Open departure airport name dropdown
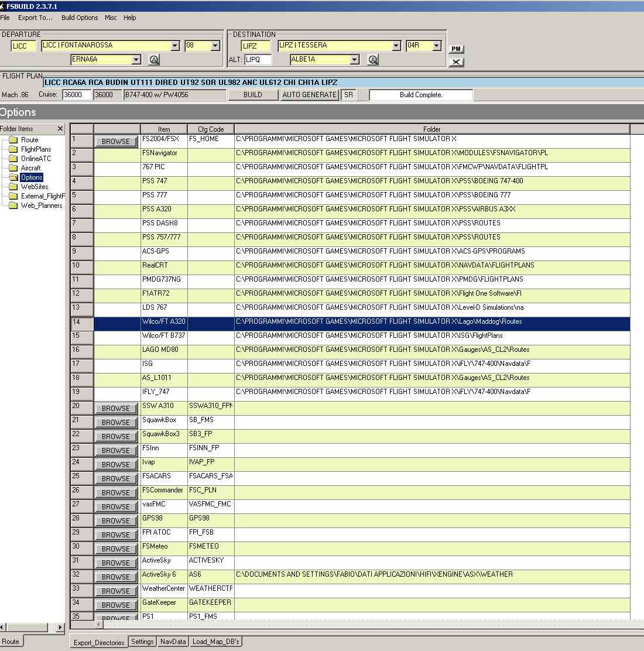Image resolution: width=644 pixels, height=651 pixels. click(x=175, y=46)
